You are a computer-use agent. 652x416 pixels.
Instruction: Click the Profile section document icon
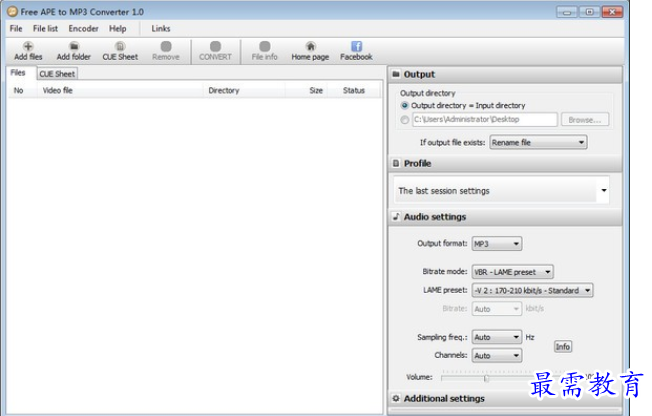[396, 163]
